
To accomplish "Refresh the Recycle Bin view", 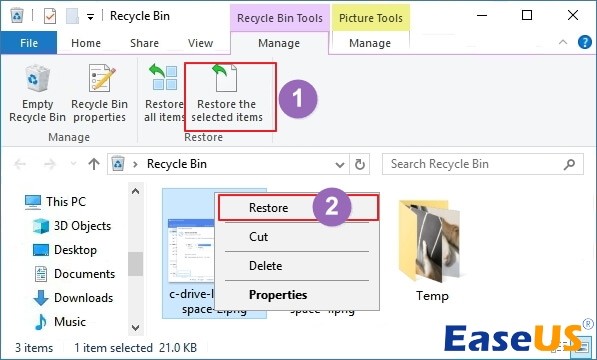I will [x=360, y=164].
